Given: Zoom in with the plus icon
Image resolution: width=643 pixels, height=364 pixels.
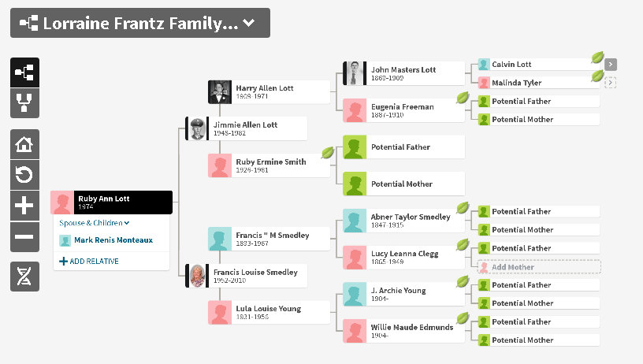Looking at the screenshot, I should coord(24,206).
